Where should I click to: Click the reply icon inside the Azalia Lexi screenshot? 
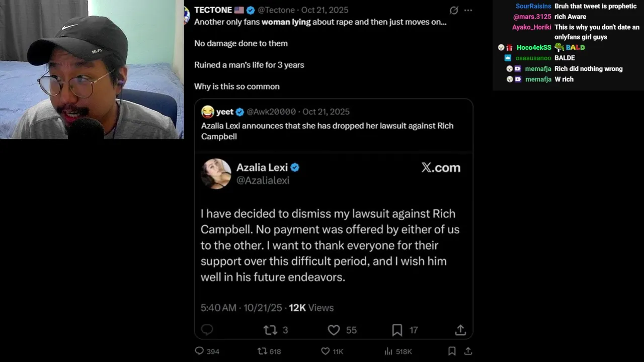click(x=207, y=330)
